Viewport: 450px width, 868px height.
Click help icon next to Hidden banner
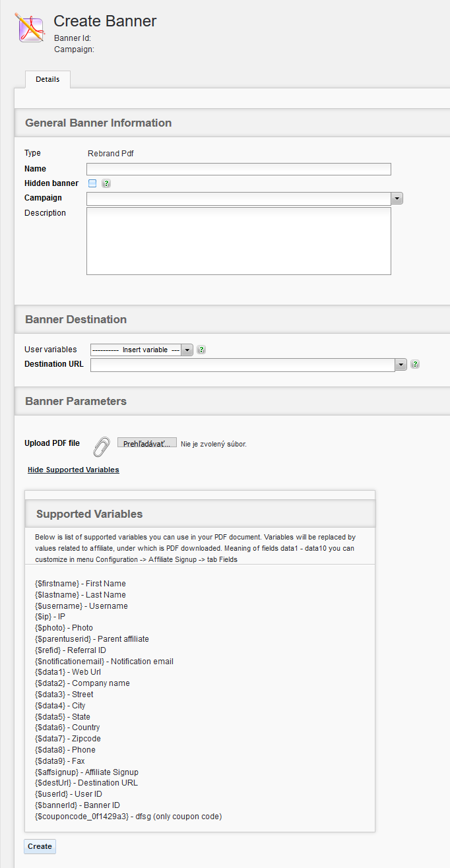pyautogui.click(x=106, y=183)
